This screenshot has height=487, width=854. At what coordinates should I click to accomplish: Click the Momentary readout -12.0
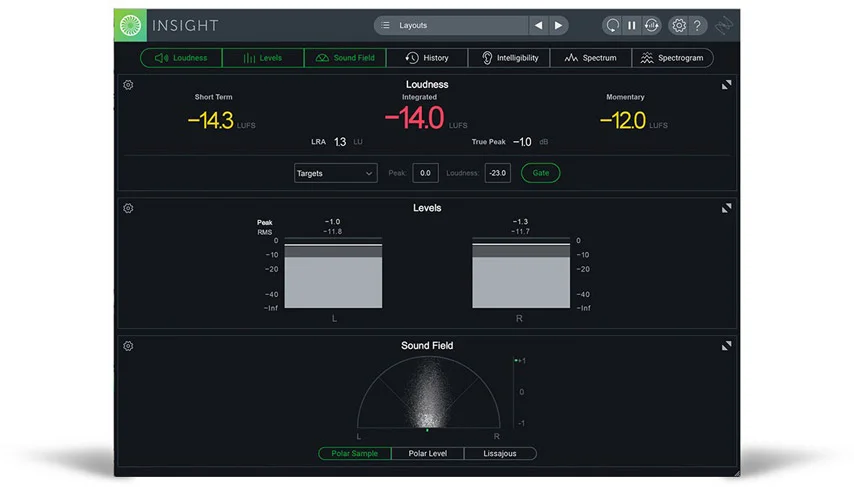point(623,120)
